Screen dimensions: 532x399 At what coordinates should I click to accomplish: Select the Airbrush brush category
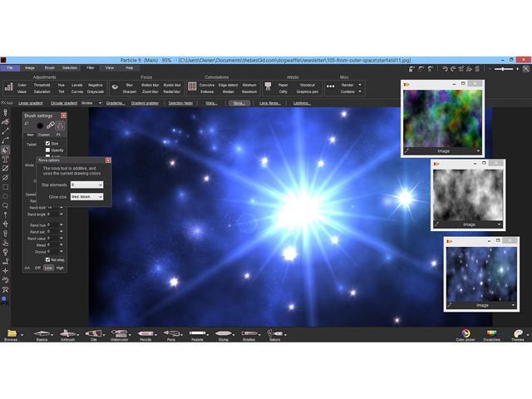66,333
